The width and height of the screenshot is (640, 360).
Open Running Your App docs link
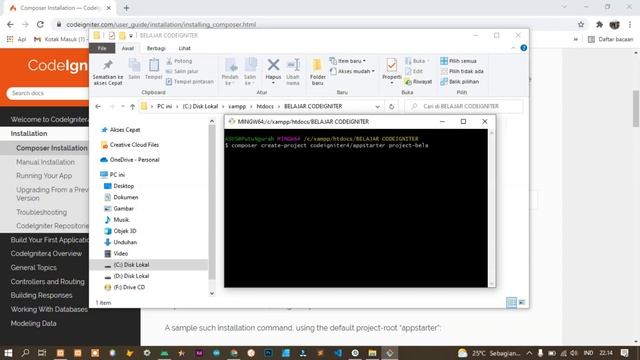click(x=44, y=176)
